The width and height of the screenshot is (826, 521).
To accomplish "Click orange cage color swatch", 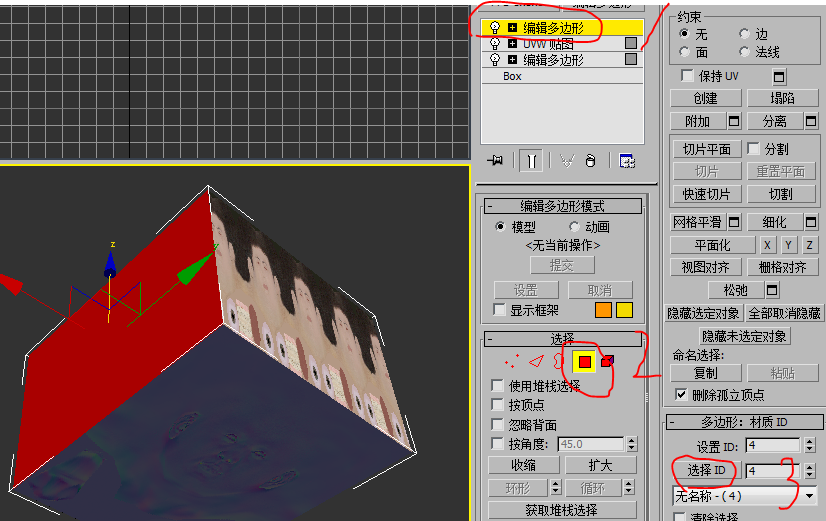I will tap(603, 310).
